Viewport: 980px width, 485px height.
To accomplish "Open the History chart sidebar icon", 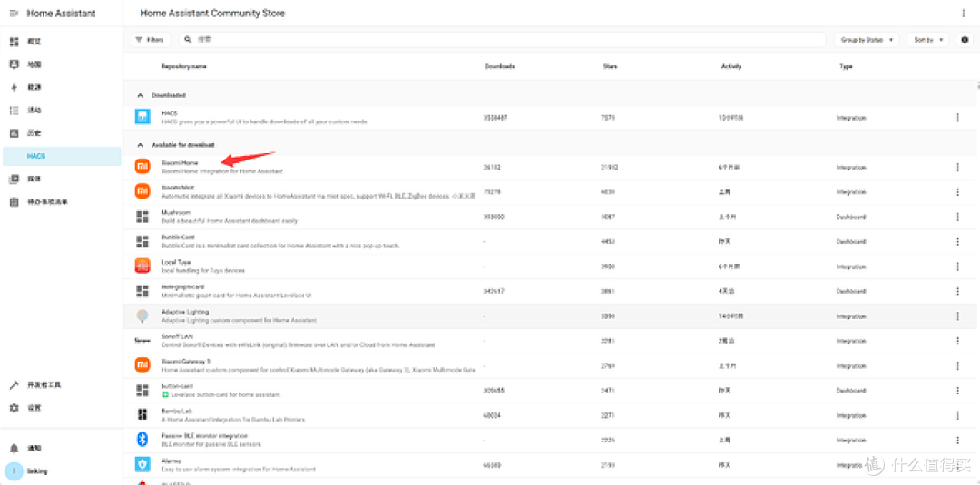I will point(15,133).
